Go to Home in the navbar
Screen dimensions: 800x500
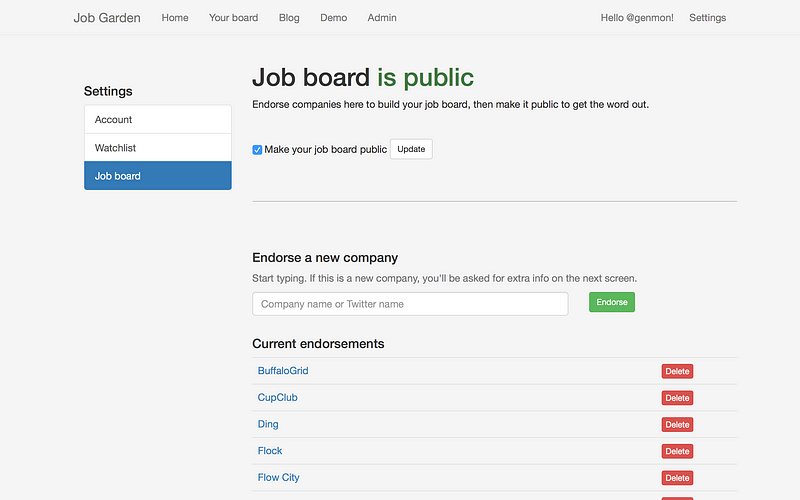click(x=175, y=18)
